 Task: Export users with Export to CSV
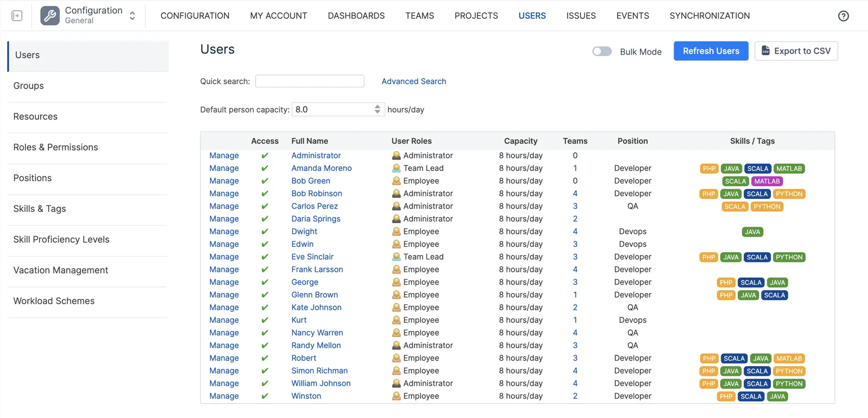[796, 51]
